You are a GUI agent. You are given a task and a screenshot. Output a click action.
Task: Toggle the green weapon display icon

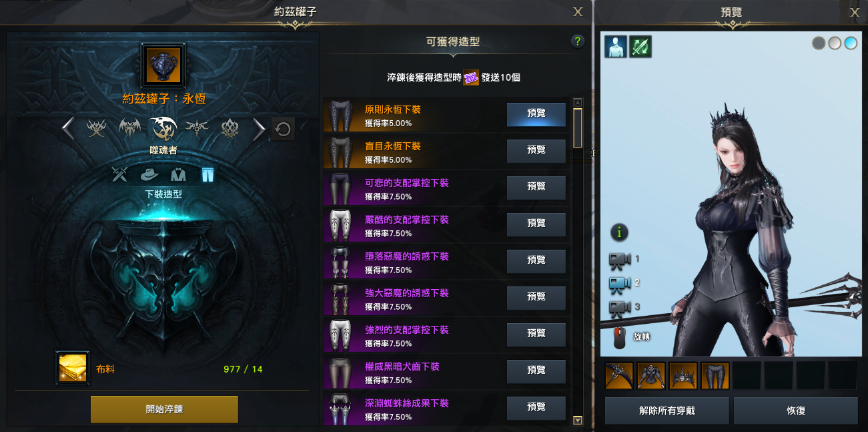click(640, 47)
